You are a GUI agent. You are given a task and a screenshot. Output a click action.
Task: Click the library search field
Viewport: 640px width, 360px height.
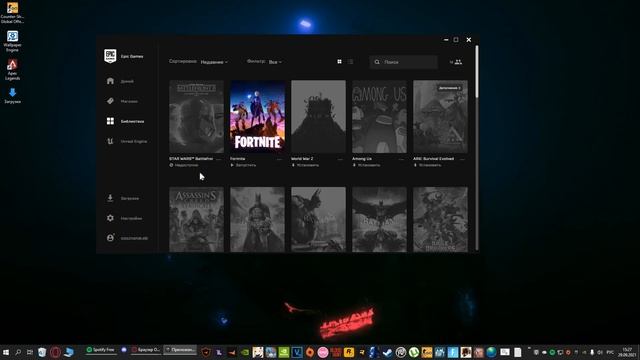[x=404, y=62]
